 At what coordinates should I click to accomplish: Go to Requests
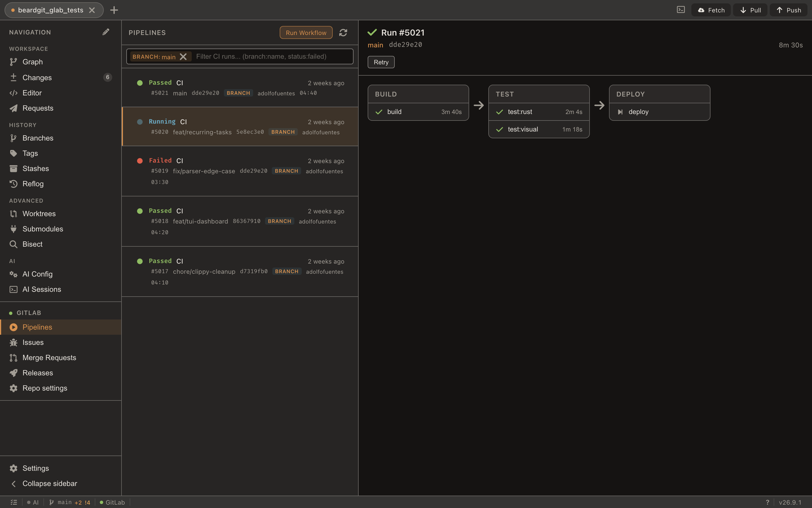[x=61, y=108]
